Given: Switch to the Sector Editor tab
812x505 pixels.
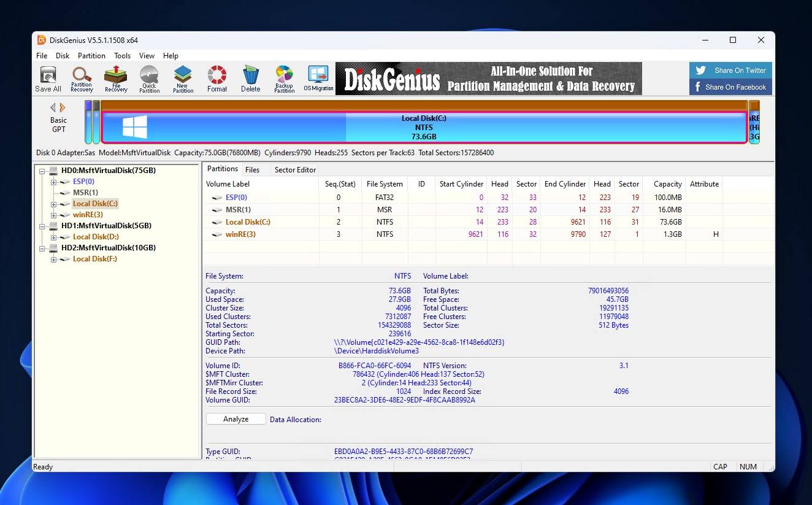Looking at the screenshot, I should (x=296, y=170).
